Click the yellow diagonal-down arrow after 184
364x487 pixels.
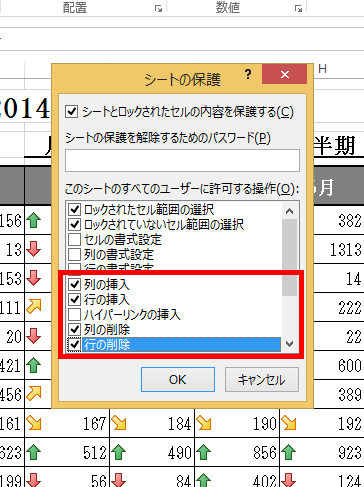204,423
